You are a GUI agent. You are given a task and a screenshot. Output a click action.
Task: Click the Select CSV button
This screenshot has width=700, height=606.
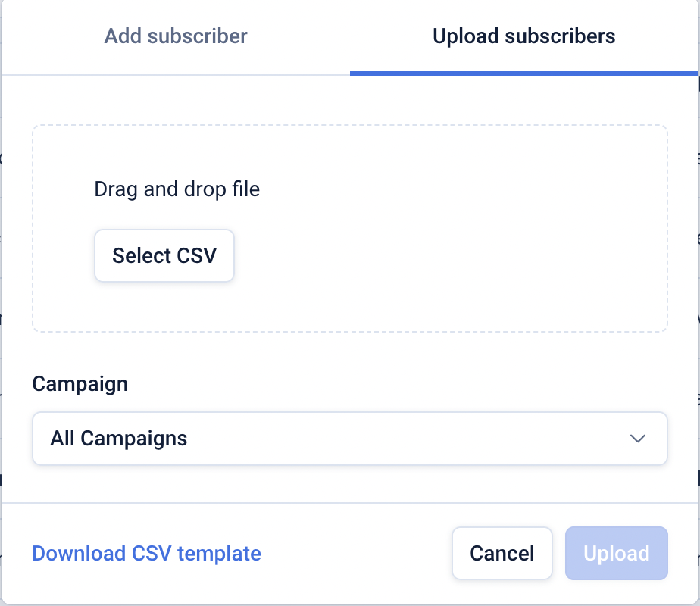pyautogui.click(x=164, y=256)
